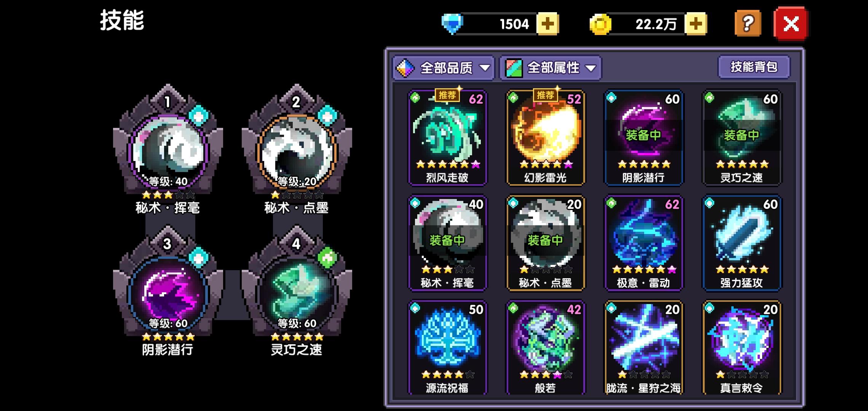Open the 源流祝福 skill card

(447, 347)
